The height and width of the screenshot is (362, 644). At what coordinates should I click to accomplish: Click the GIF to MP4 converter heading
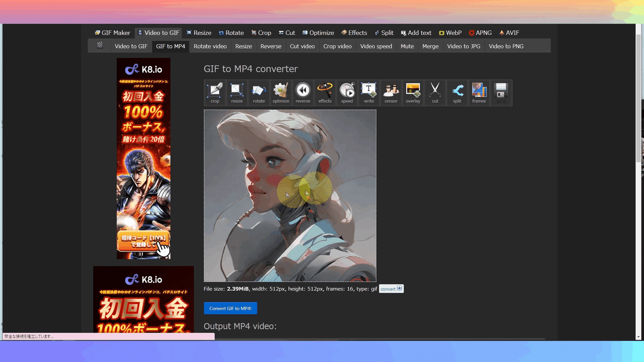[x=251, y=69]
